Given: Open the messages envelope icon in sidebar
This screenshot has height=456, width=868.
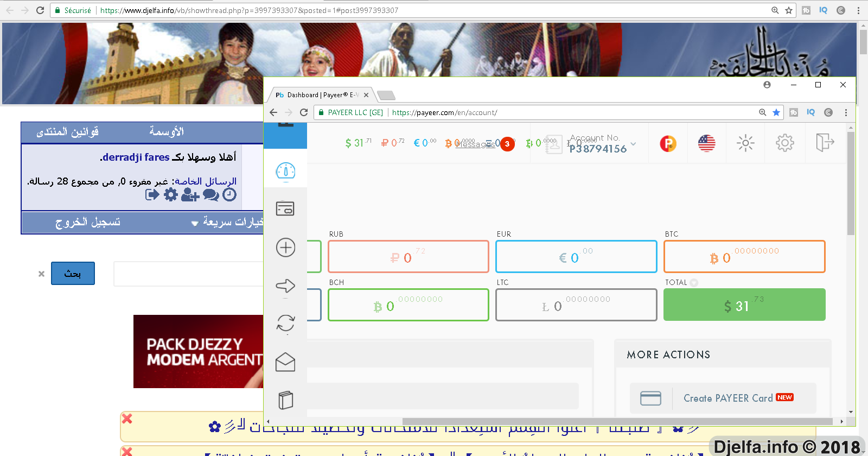Looking at the screenshot, I should 285,362.
